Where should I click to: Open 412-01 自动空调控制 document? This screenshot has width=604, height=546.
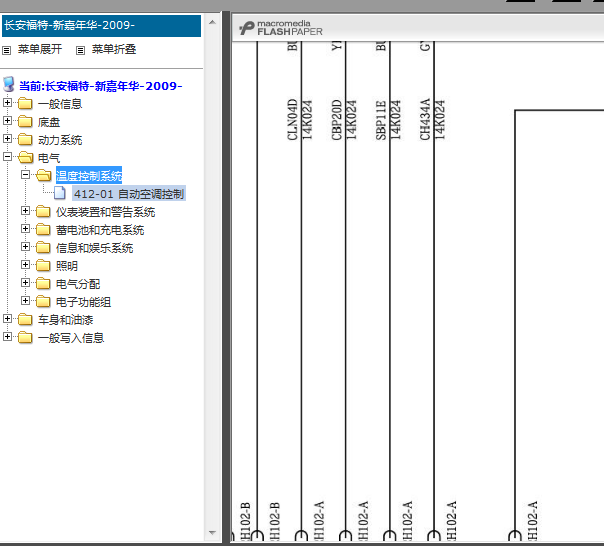tap(129, 194)
